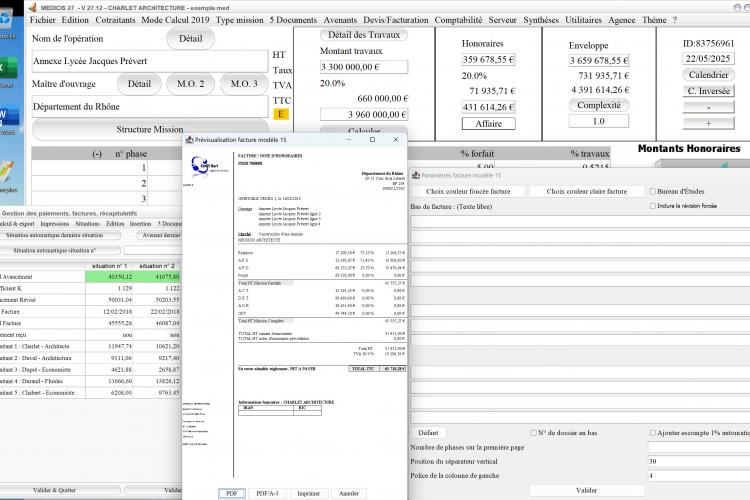Click the minus button under C. Inversée
This screenshot has height=500, width=750.
point(708,107)
